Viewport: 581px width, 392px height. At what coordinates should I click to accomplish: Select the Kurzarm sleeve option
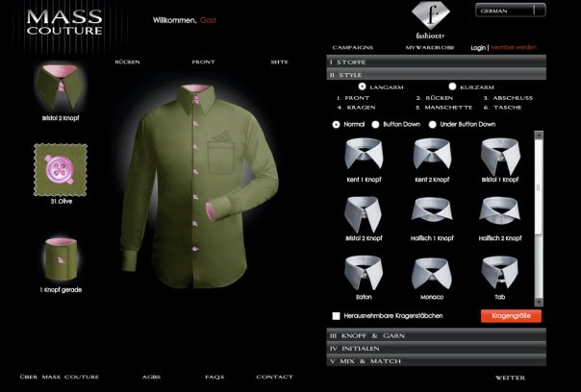[x=452, y=86]
